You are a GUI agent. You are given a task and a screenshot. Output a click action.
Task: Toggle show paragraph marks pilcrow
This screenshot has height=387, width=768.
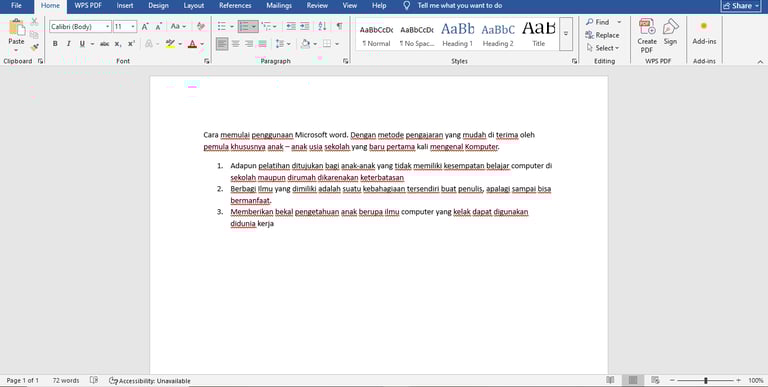[x=339, y=26]
